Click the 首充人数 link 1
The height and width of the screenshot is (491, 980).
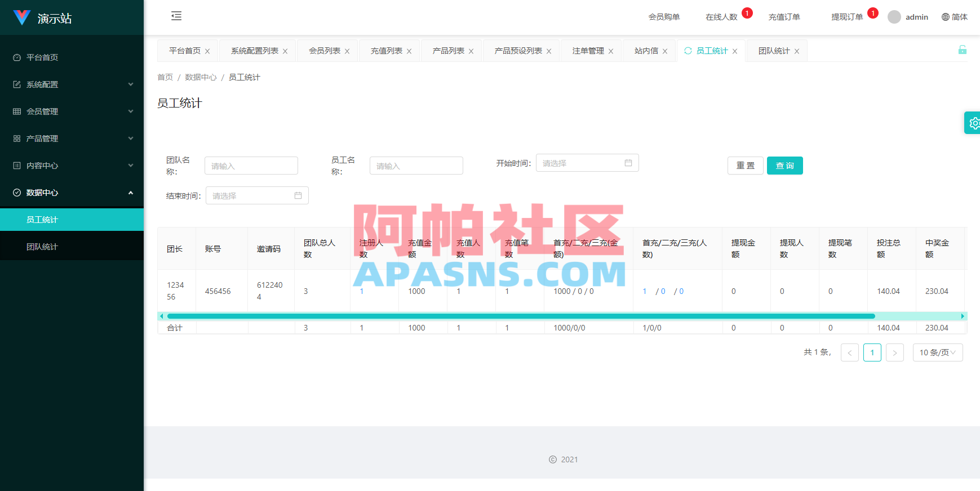(645, 291)
